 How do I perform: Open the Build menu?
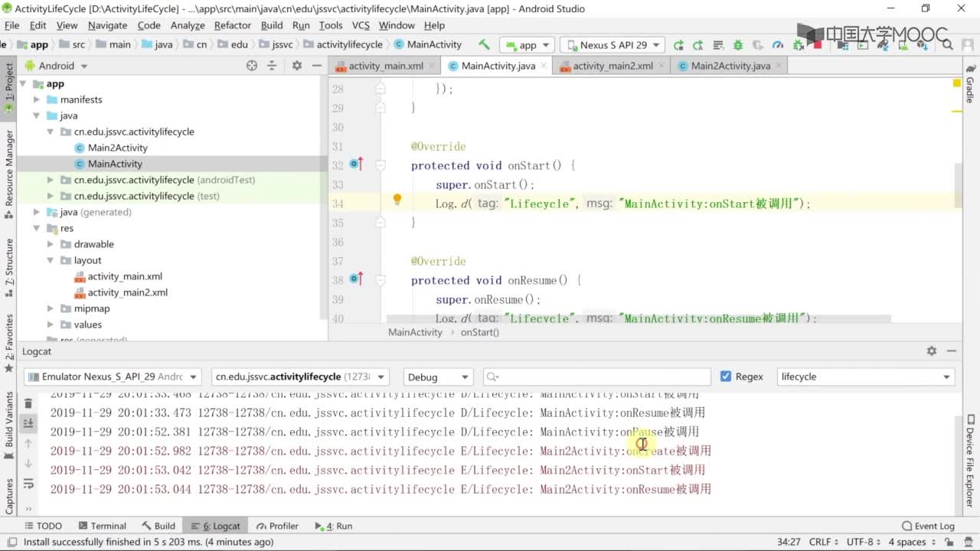pyautogui.click(x=272, y=25)
